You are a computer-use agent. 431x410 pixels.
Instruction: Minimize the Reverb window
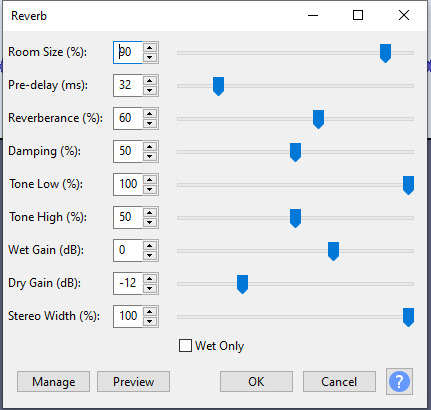click(x=313, y=15)
